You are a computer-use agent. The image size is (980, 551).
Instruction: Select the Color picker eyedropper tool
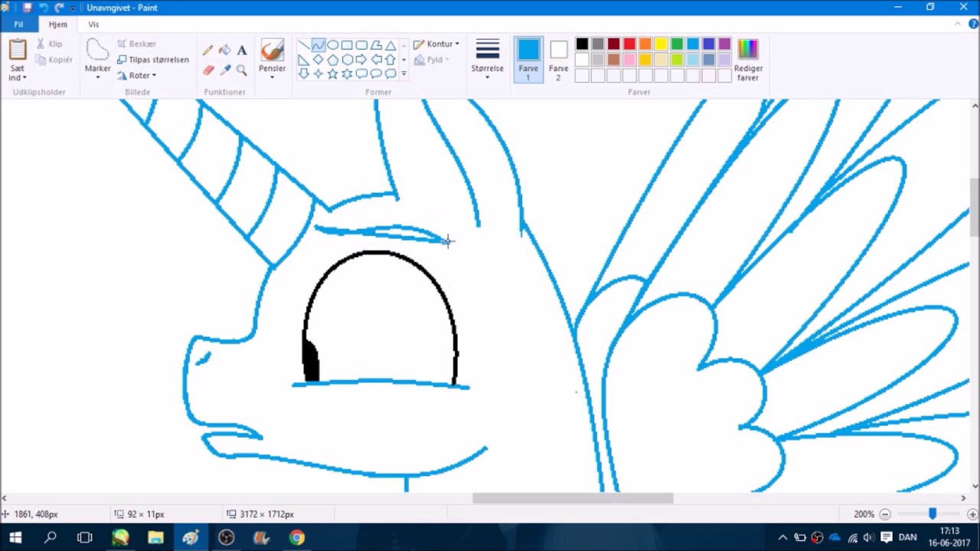pyautogui.click(x=224, y=70)
